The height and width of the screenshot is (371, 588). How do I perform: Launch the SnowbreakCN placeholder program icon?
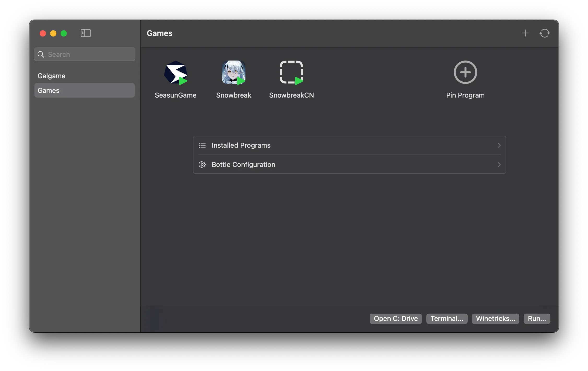[x=291, y=73]
